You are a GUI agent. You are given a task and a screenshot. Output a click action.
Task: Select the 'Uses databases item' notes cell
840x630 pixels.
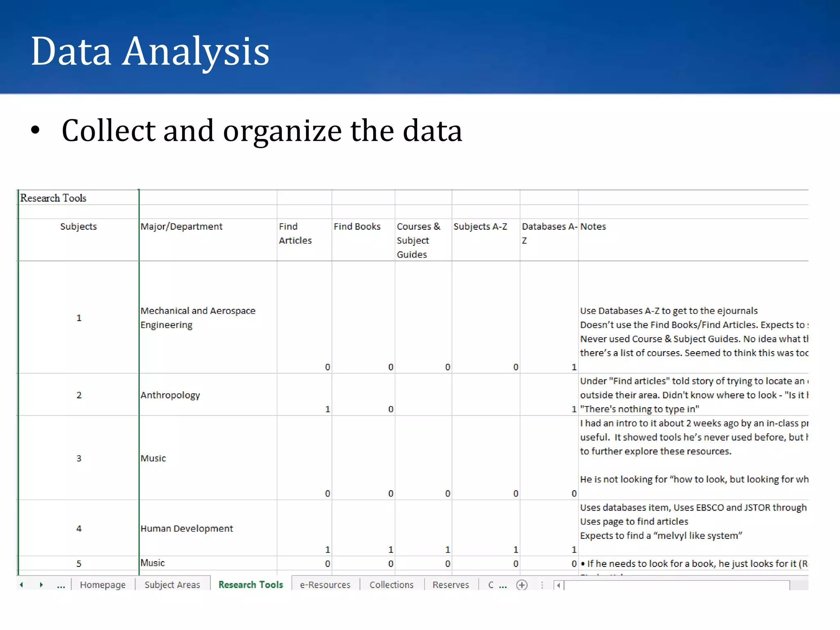(693, 528)
